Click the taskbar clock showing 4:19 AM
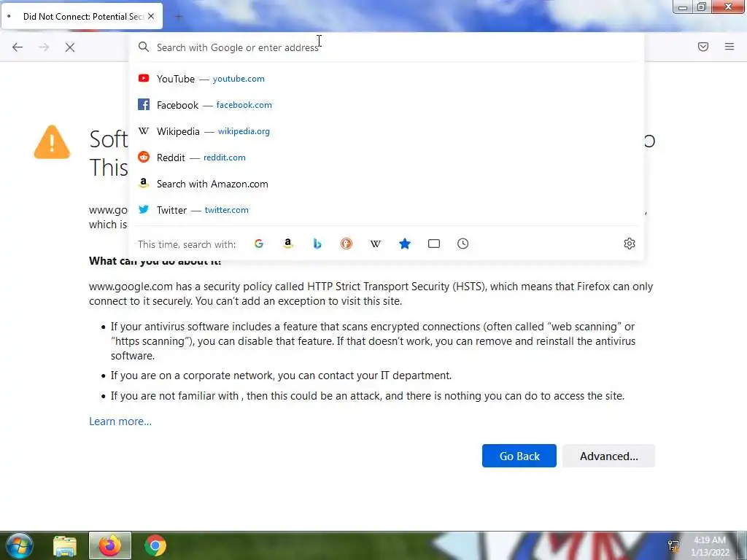747x560 pixels. pos(710,545)
